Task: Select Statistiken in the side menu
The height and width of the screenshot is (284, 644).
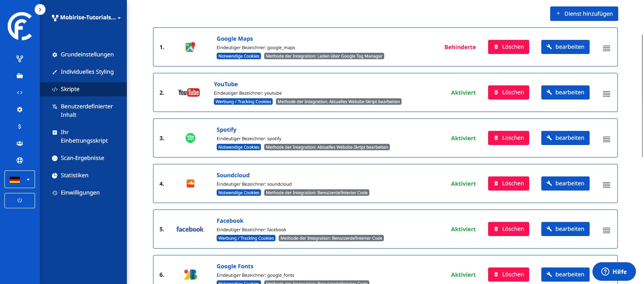Action: (75, 175)
